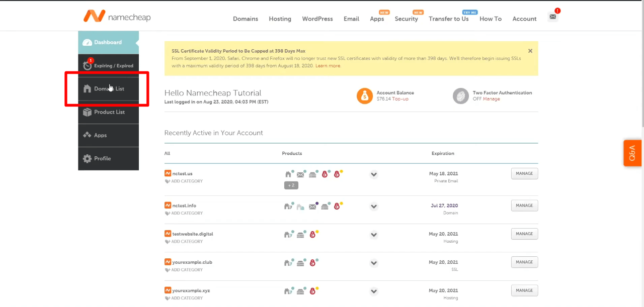The height and width of the screenshot is (307, 644).
Task: Open the Hosting menu
Action: [280, 19]
